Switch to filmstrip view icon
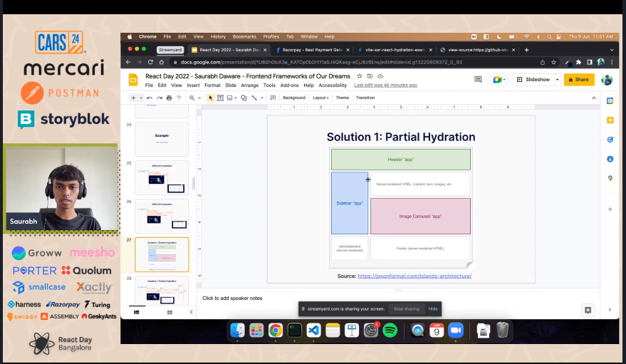The width and height of the screenshot is (626, 364). click(137, 312)
